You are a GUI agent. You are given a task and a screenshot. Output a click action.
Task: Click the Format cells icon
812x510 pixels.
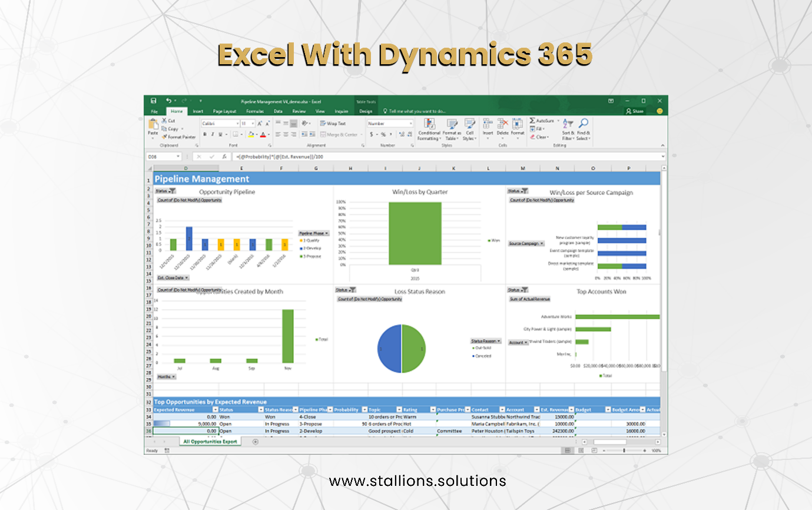[x=518, y=124]
